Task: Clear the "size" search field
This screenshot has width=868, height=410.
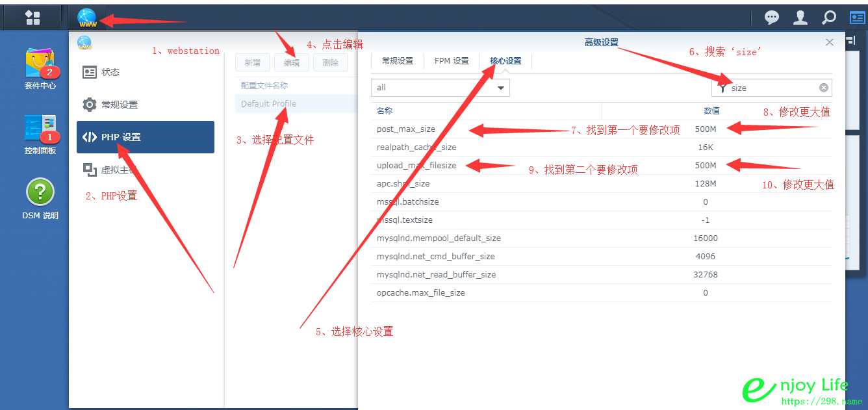Action: coord(823,87)
